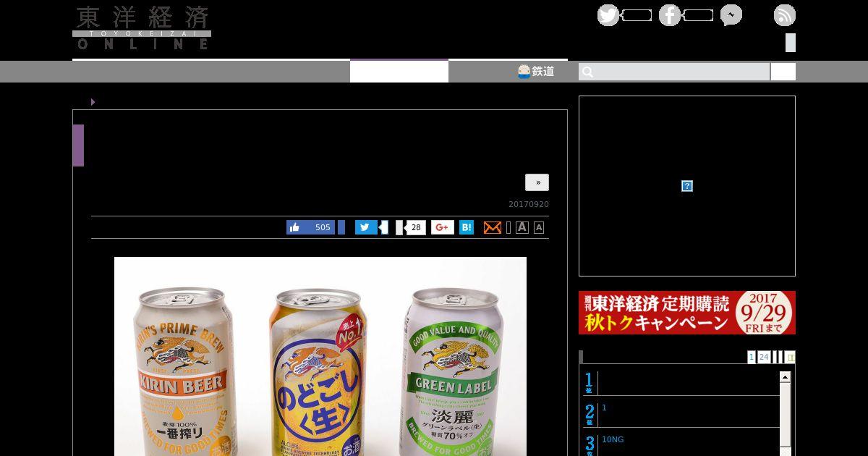Open the Messenger icon in the header
Viewport: 868px width, 456px height.
(x=731, y=15)
